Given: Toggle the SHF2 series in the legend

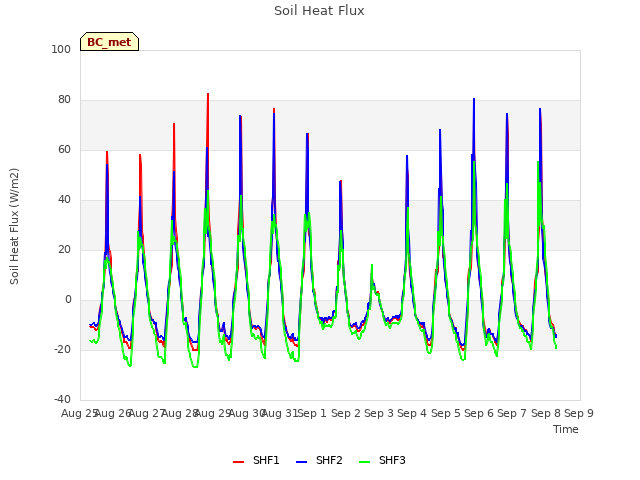Looking at the screenshot, I should (x=319, y=460).
